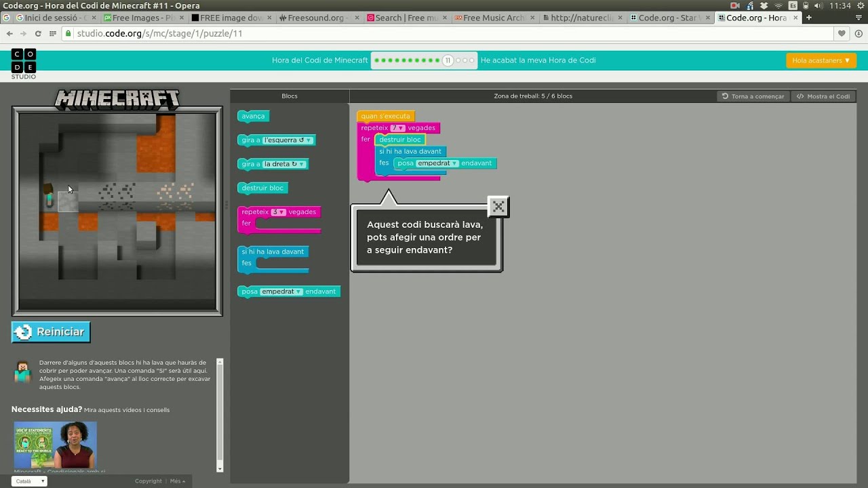Image resolution: width=868 pixels, height=488 pixels.
Task: Click He acabat la meva Hora de Codi
Action: click(538, 60)
